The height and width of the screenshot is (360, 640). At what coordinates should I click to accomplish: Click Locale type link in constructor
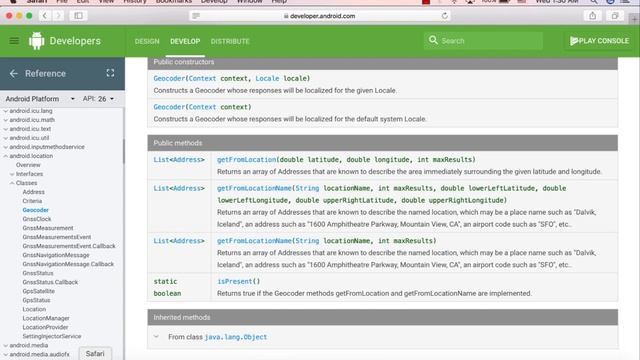[x=267, y=78]
